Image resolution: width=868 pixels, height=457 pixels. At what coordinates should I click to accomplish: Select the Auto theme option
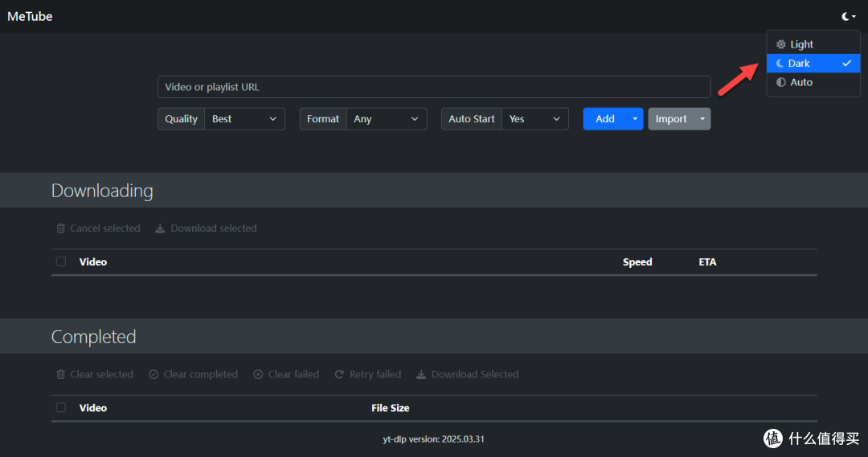click(813, 82)
